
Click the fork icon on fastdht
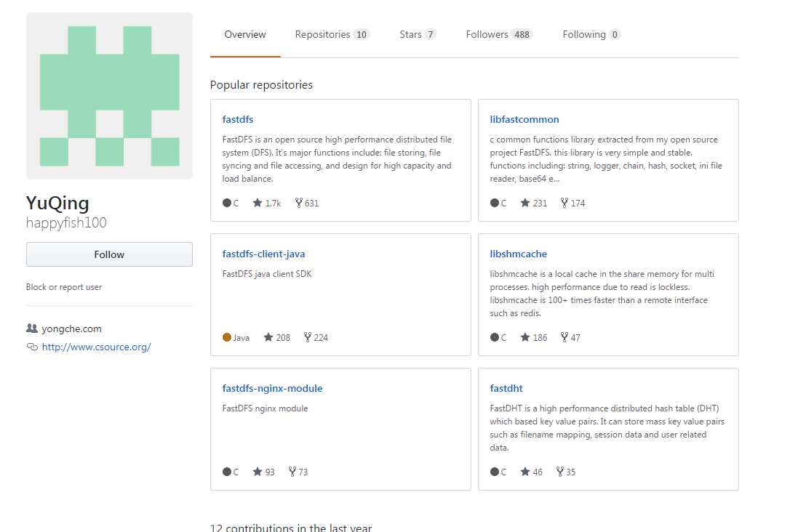(560, 472)
